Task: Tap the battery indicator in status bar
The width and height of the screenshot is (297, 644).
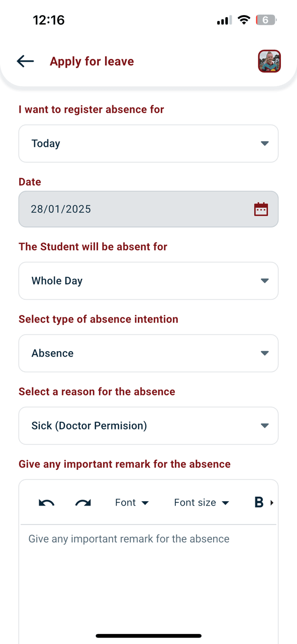Action: click(266, 20)
